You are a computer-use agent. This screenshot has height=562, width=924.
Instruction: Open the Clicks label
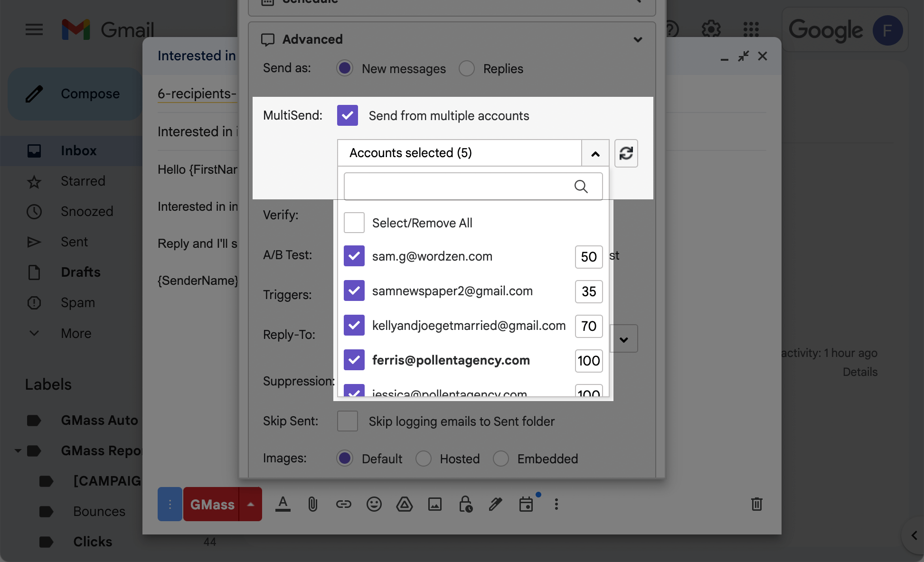pyautogui.click(x=93, y=542)
